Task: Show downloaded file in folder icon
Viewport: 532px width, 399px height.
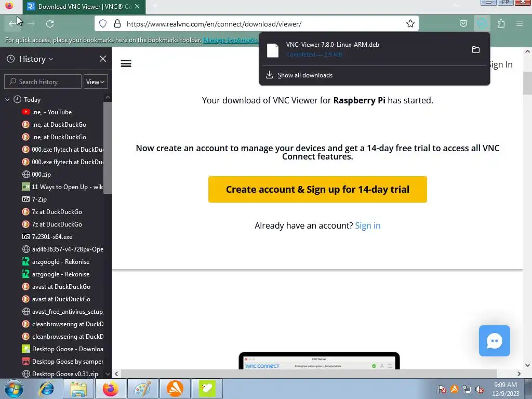Action: pyautogui.click(x=476, y=49)
